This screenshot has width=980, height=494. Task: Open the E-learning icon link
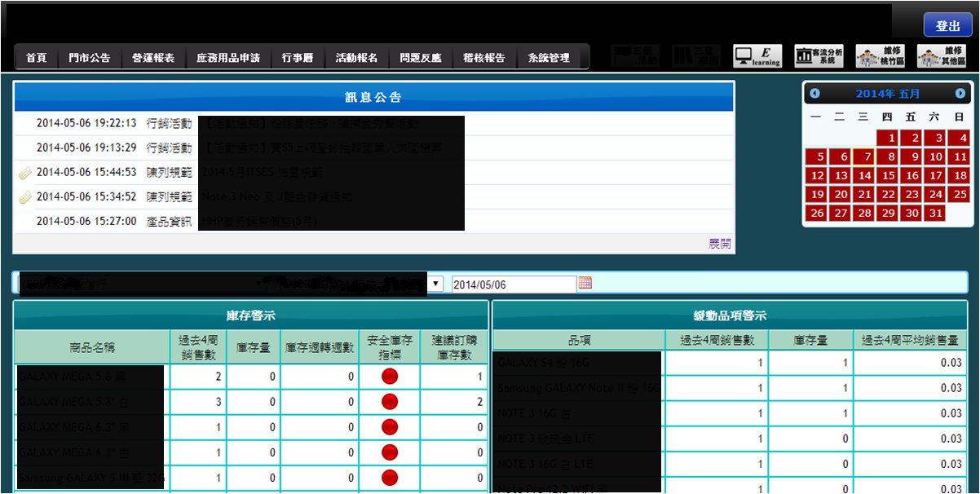pyautogui.click(x=757, y=56)
